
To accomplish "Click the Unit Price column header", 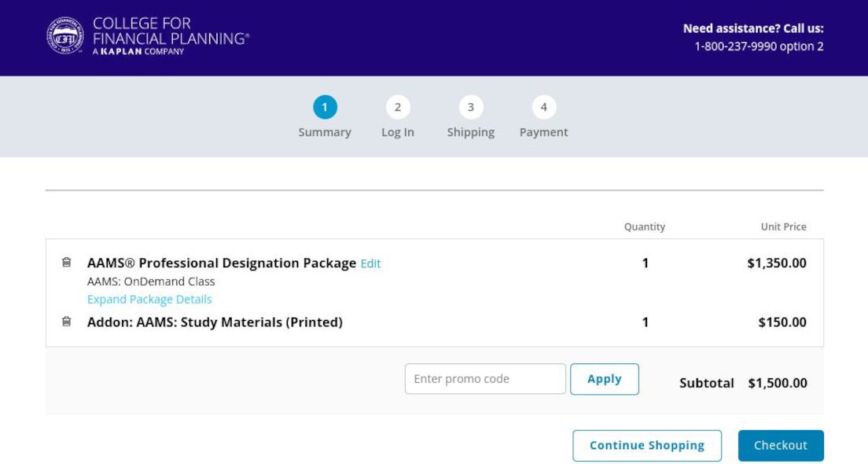I will tap(783, 226).
